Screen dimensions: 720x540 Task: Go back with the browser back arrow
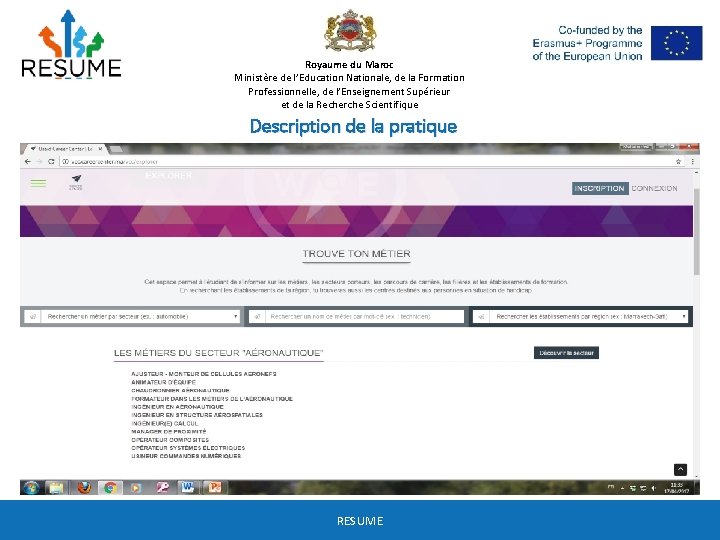[x=28, y=162]
